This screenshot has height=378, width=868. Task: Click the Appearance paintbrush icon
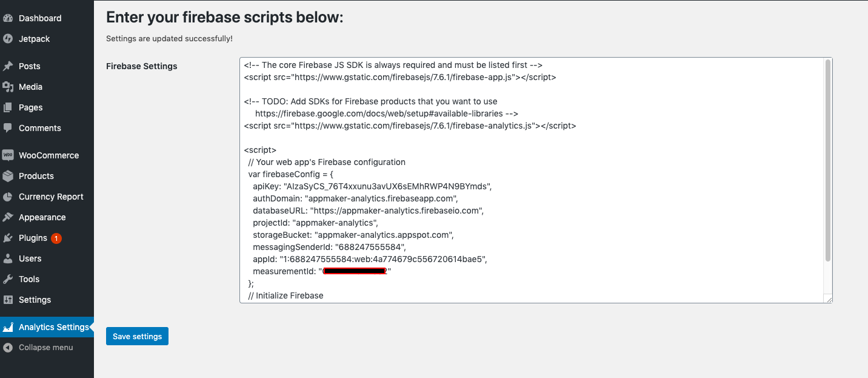[8, 217]
